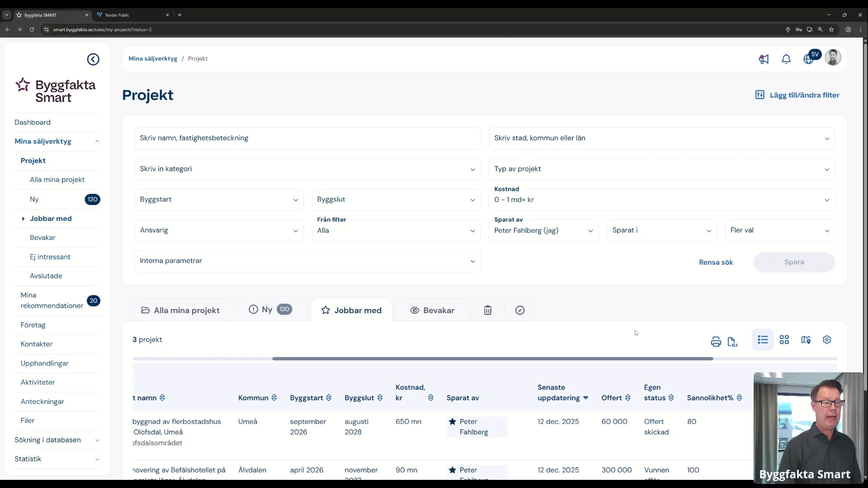The width and height of the screenshot is (868, 488).
Task: Open notifications bell icon
Action: click(x=786, y=59)
